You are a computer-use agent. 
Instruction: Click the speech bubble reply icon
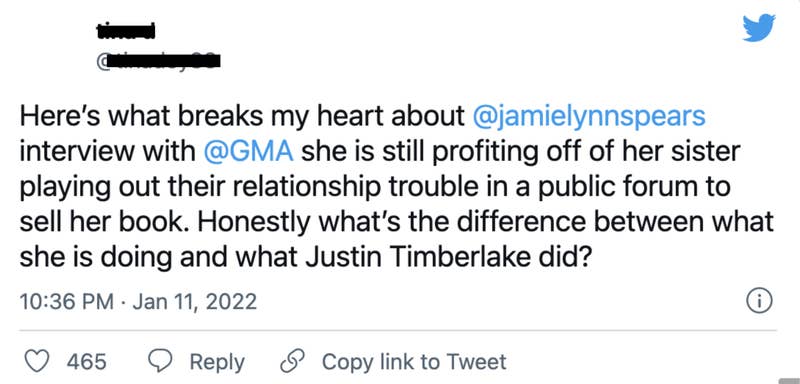(x=159, y=362)
